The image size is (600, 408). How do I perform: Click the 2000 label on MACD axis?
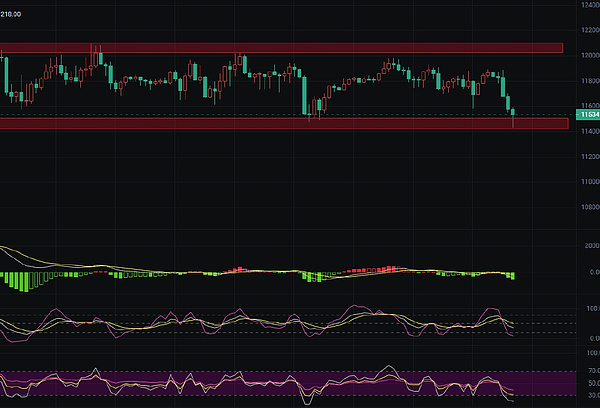pos(589,245)
